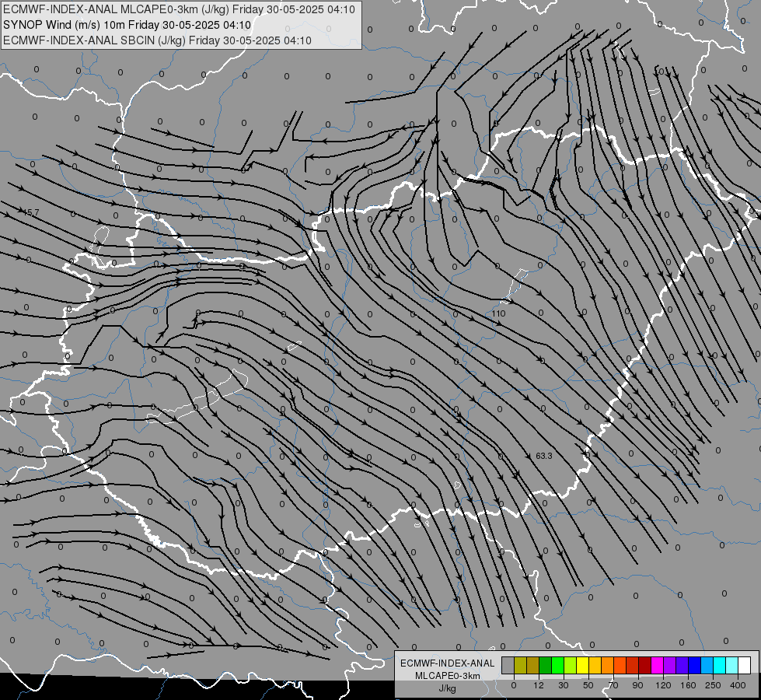
Task: Choose the indigo swatch left of 160
Action: click(x=682, y=665)
